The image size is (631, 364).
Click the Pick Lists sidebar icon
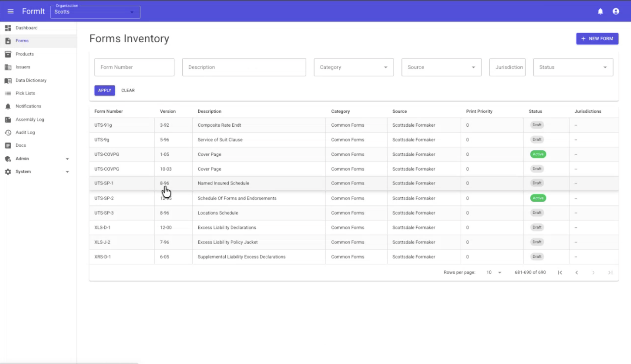click(8, 93)
